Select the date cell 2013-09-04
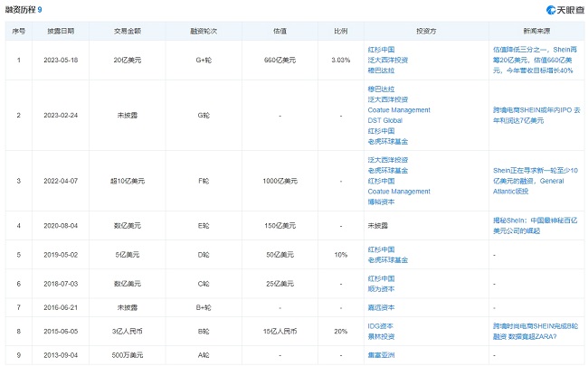588x366 pixels. [61, 355]
